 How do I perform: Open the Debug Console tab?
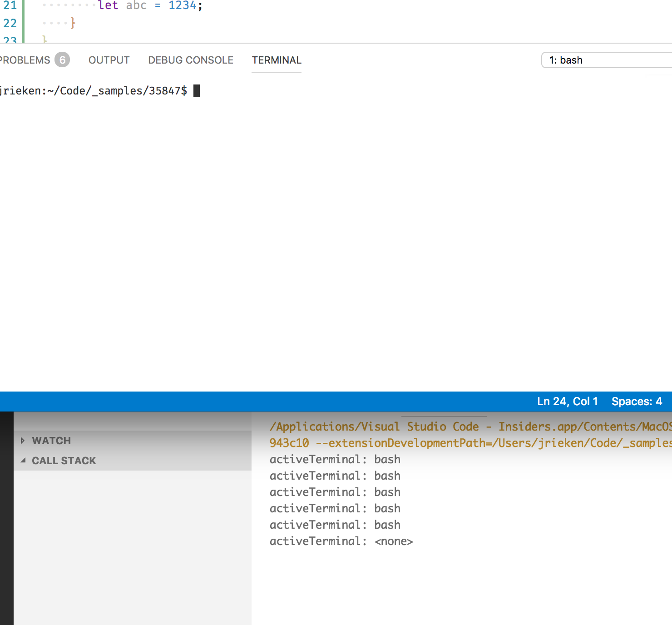point(190,60)
